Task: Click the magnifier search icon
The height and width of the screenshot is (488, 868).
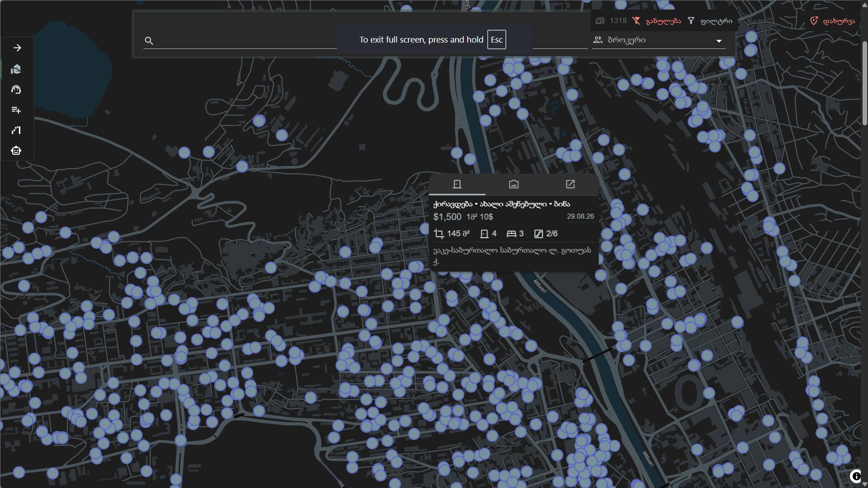Action: [149, 41]
